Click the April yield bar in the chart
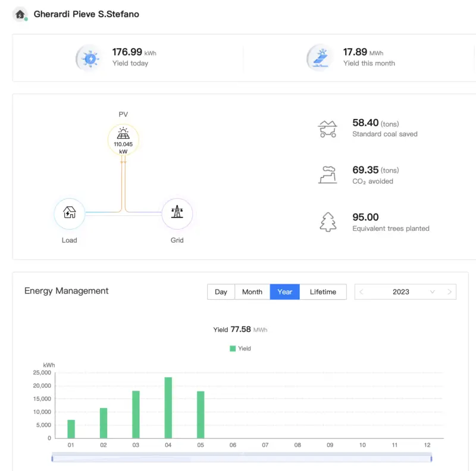The image size is (476, 471). [168, 407]
